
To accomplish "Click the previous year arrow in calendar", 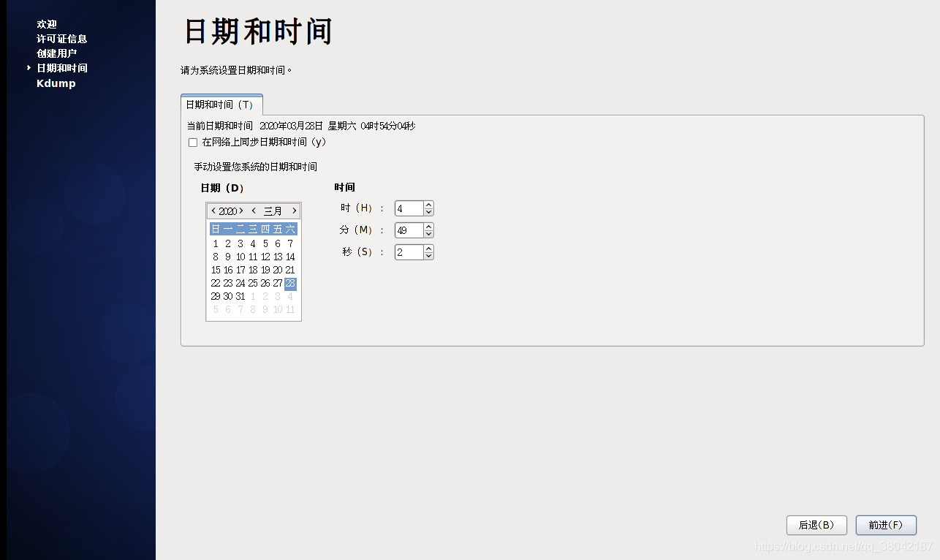I will tap(213, 211).
